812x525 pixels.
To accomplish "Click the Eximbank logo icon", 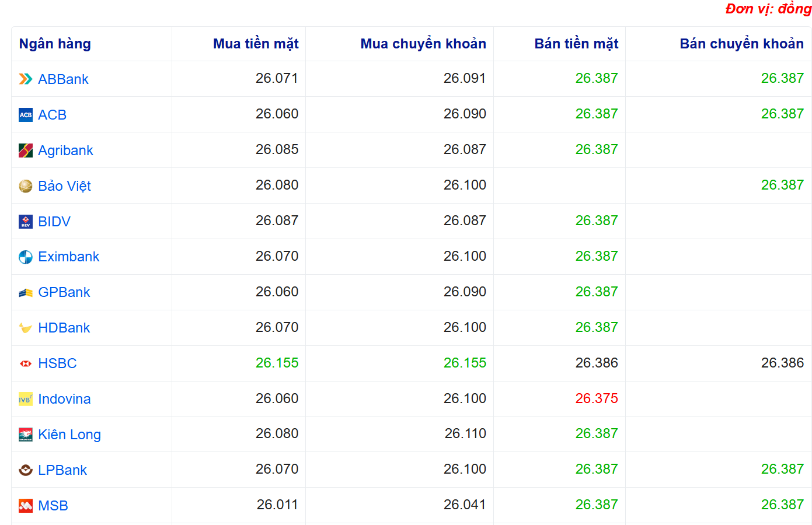I will click(25, 257).
